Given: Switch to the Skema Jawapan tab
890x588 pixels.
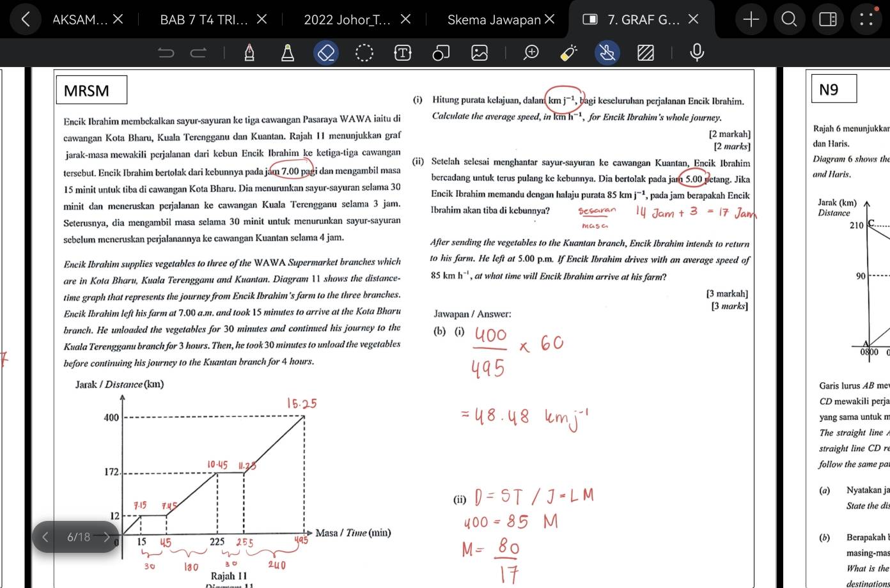Looking at the screenshot, I should click(494, 20).
